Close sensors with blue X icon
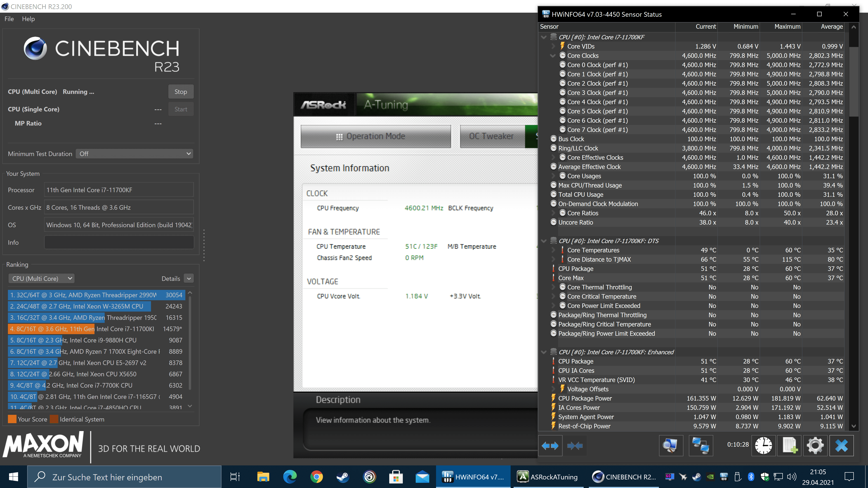 coord(841,446)
